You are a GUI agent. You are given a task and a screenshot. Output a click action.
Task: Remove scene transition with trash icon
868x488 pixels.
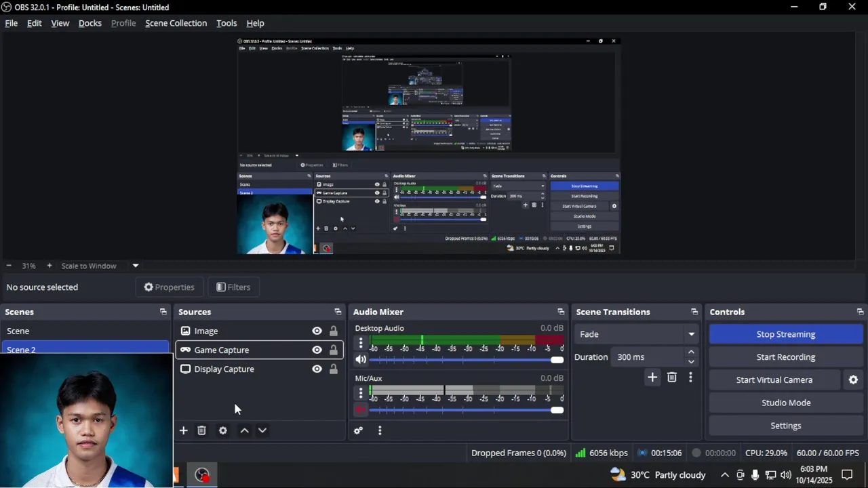click(x=672, y=378)
